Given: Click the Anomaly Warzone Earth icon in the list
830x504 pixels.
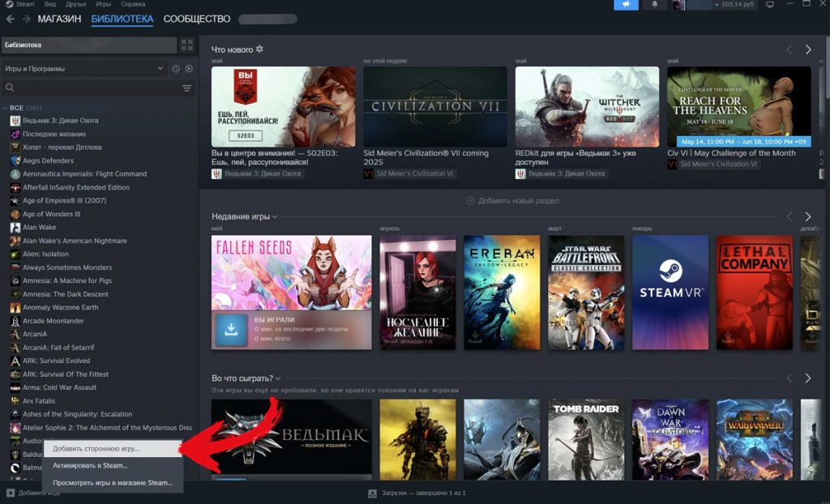Looking at the screenshot, I should 15,308.
